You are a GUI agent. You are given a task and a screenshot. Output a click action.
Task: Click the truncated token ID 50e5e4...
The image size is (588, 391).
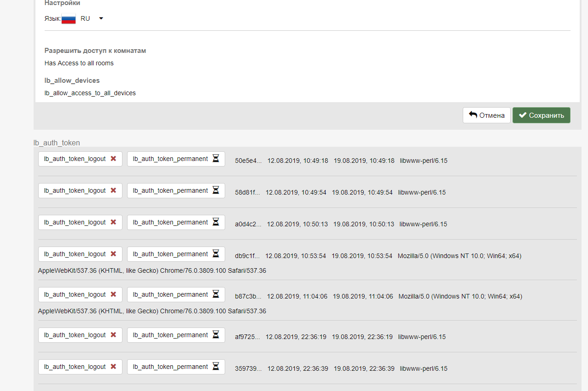pos(248,161)
